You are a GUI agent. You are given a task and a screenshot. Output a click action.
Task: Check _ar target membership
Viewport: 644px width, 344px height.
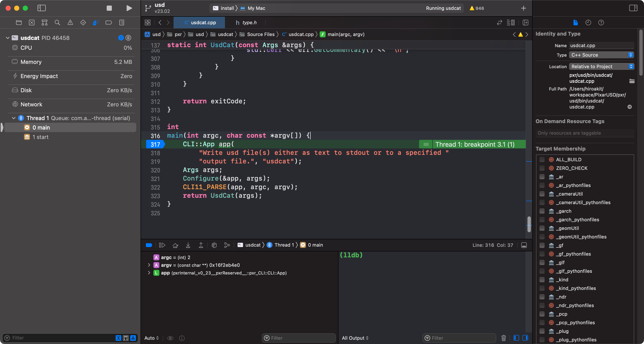(542, 177)
